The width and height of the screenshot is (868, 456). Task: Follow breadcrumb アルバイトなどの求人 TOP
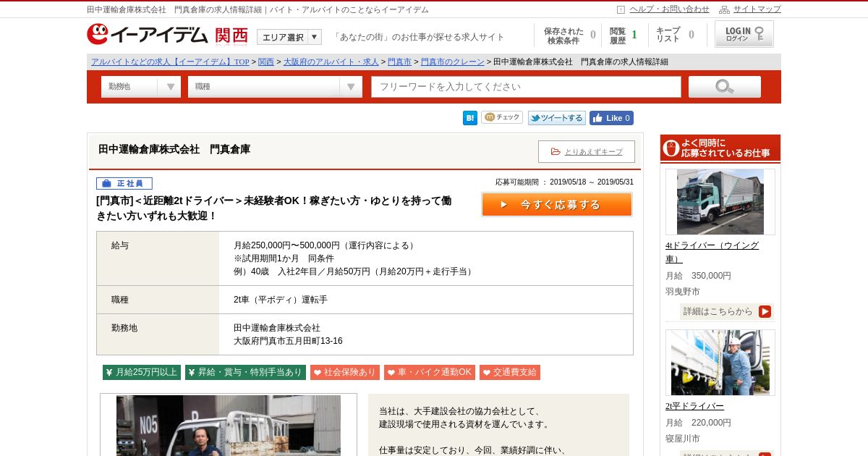[x=170, y=62]
